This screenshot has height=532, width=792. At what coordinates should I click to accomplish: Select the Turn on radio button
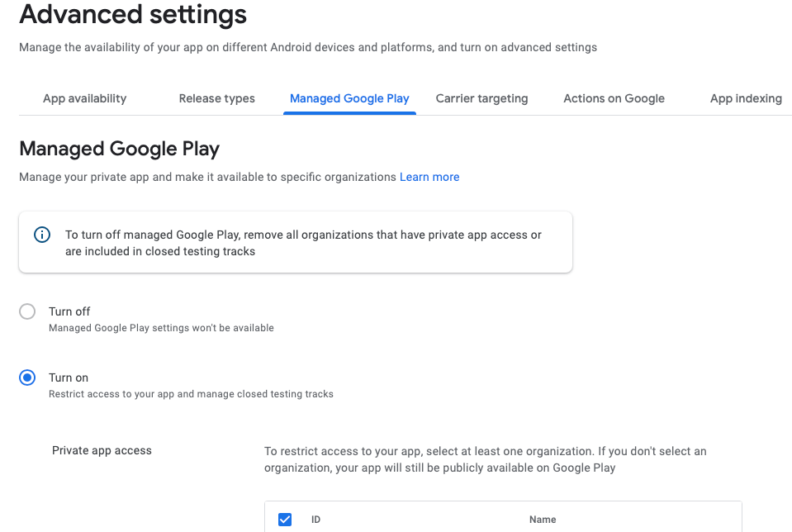(x=26, y=378)
